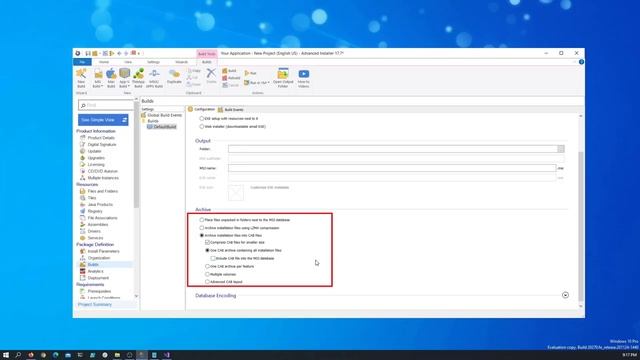Open the Settings ribbon tab
Viewport: 640px width, 360px height.
point(153,62)
